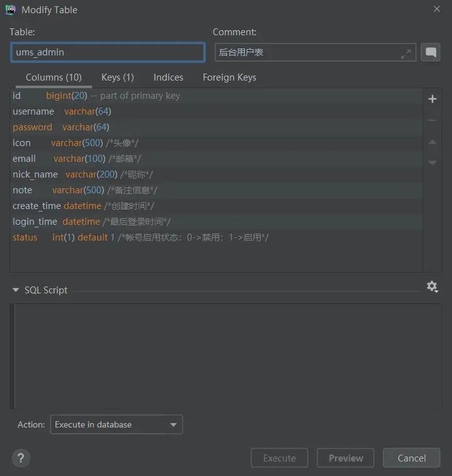Open the Action dropdown

coord(116,424)
